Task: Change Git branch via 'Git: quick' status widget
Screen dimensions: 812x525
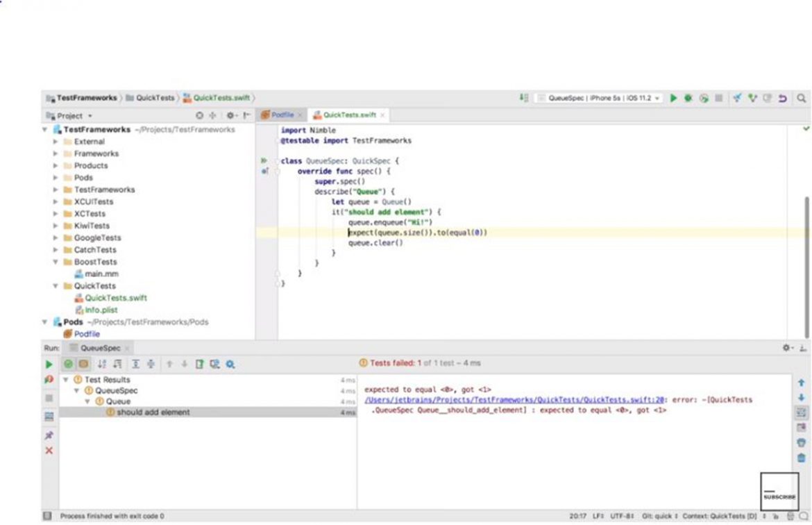Action: tap(658, 516)
